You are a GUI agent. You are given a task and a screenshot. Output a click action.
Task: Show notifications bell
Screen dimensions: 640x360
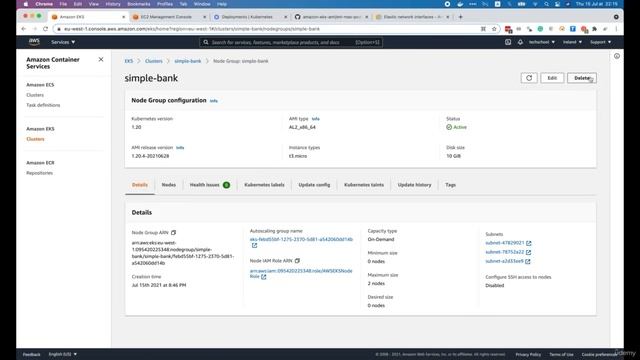point(520,42)
